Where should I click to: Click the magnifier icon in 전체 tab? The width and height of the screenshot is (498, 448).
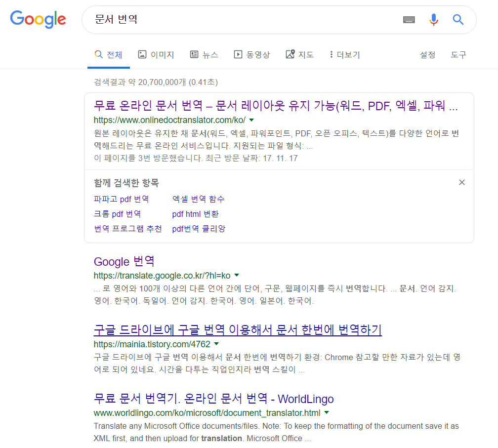click(x=98, y=54)
